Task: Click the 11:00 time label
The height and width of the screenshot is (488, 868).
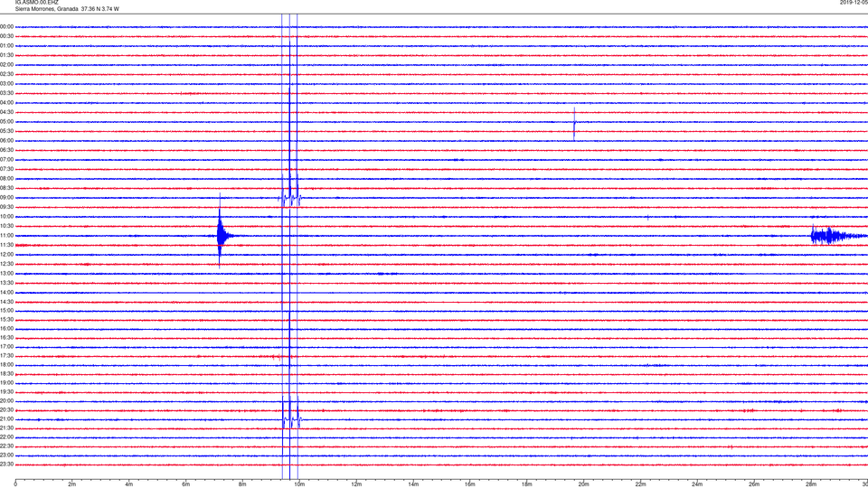Action: 6,235
